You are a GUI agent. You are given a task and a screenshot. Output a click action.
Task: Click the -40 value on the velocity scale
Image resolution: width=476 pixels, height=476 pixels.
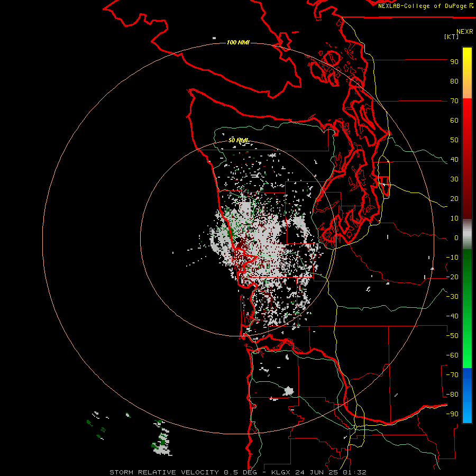coord(452,316)
